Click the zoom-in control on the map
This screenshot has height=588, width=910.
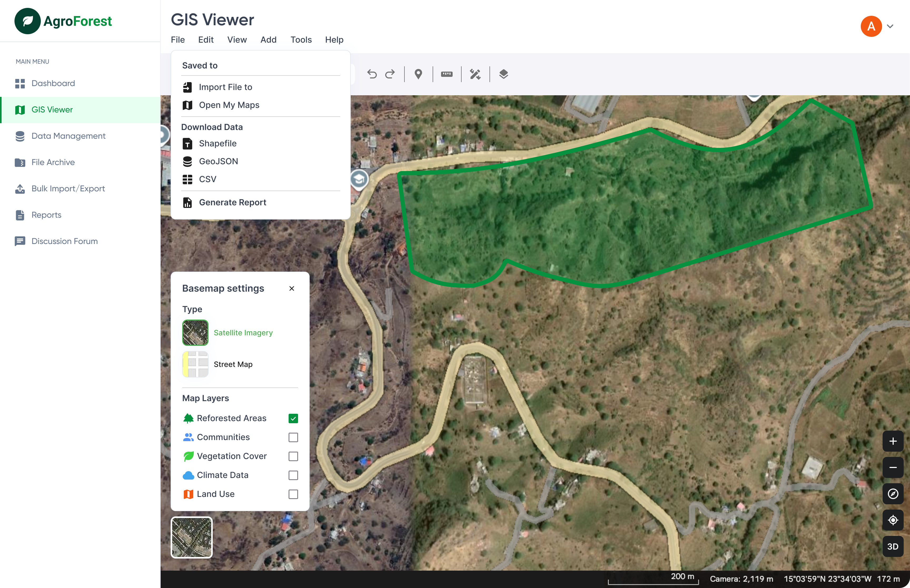point(893,441)
